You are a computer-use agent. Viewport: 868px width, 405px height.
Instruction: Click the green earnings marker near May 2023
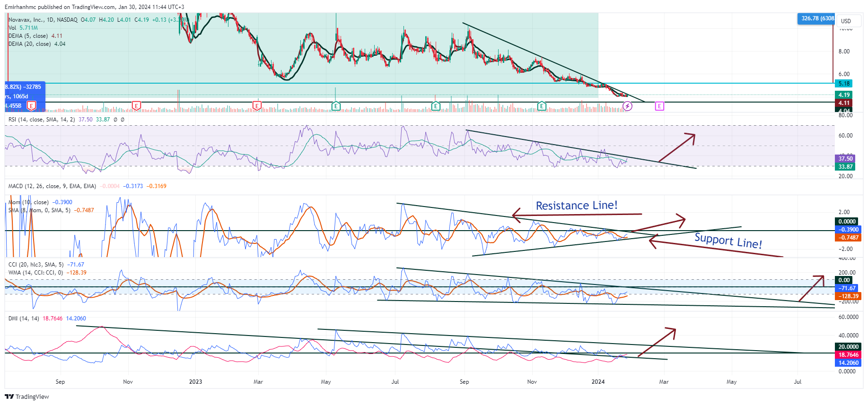pos(336,106)
